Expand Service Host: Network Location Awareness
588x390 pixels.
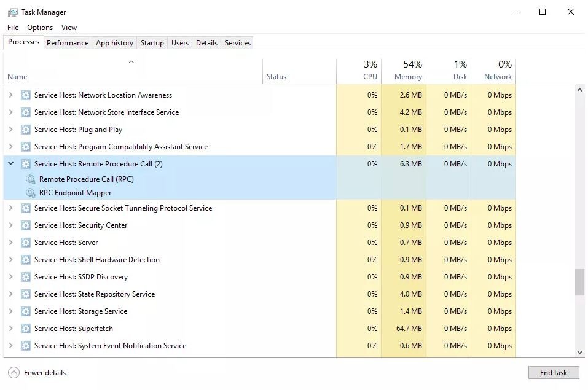(10, 95)
